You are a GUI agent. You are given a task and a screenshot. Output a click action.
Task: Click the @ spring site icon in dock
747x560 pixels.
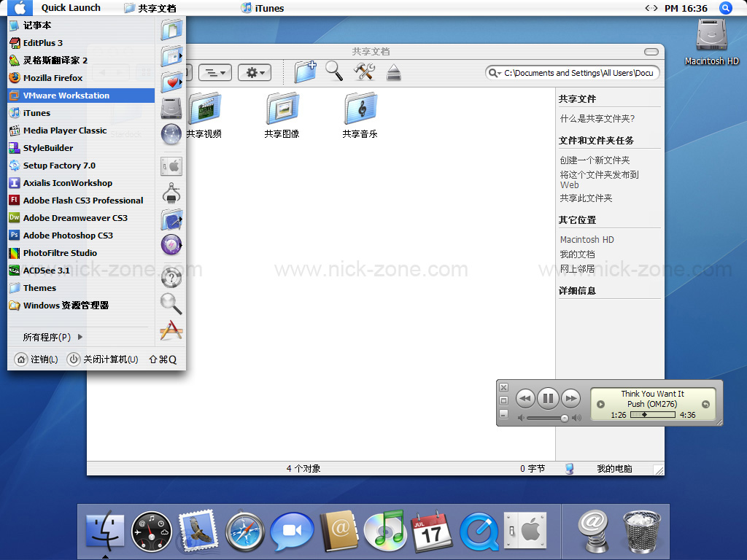(593, 531)
